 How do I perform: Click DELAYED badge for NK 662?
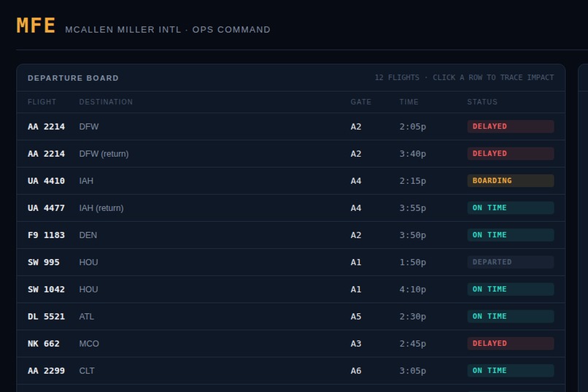tap(511, 344)
